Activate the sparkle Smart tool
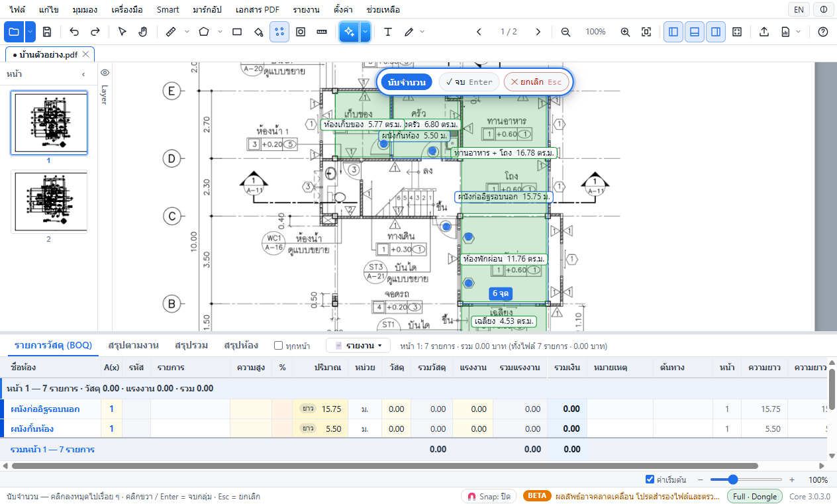837x504 pixels. click(350, 32)
